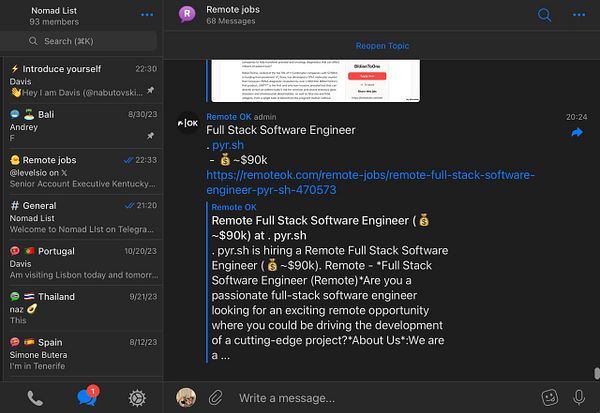Search within the Remote jobs topic
This screenshot has height=413, width=600.
coord(544,15)
